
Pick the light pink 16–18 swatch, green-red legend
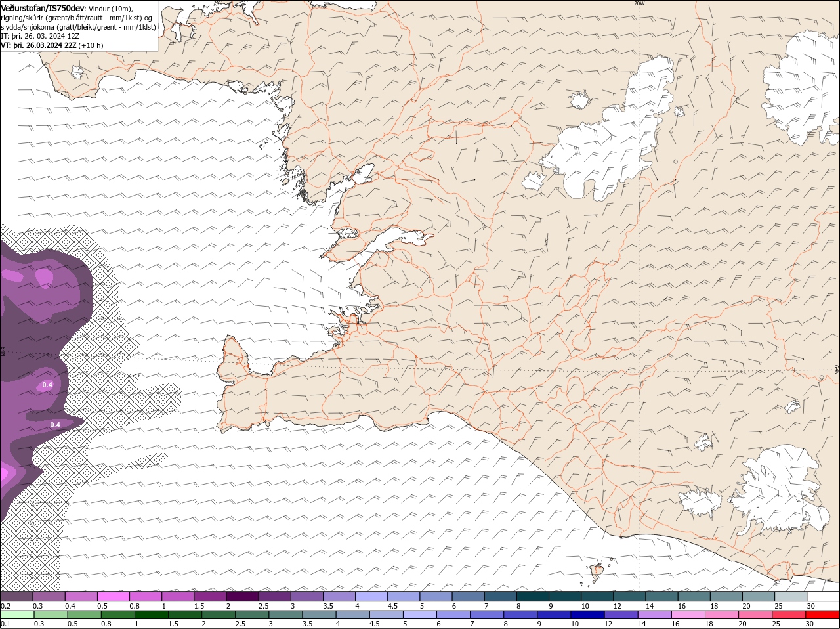689,615
